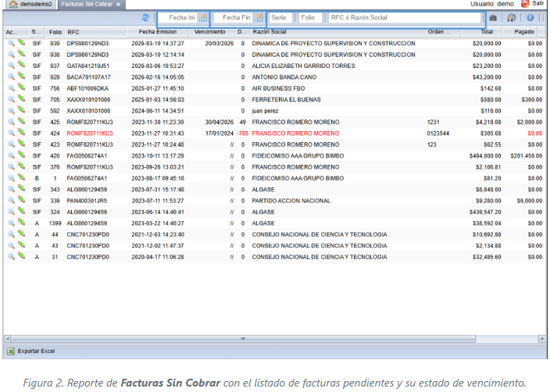This screenshot has height=392, width=550.
Task: Click the green pencil icon for folio 938
Action: pos(21,55)
